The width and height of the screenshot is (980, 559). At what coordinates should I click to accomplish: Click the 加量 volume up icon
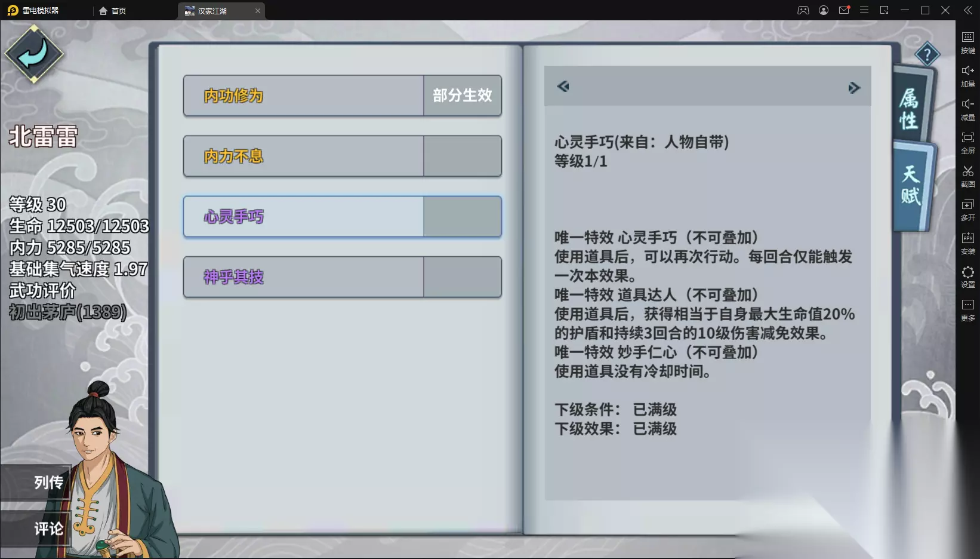(967, 76)
